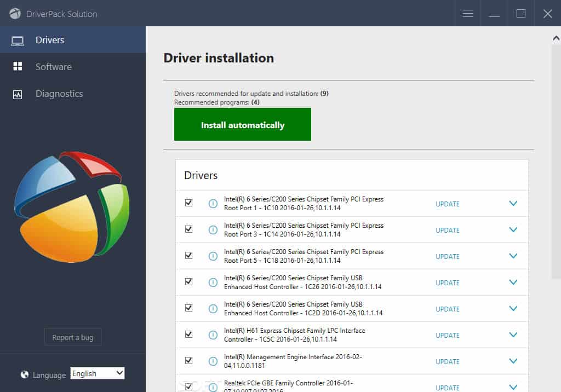Update the H61 LPC Interface Controller driver

click(x=448, y=336)
